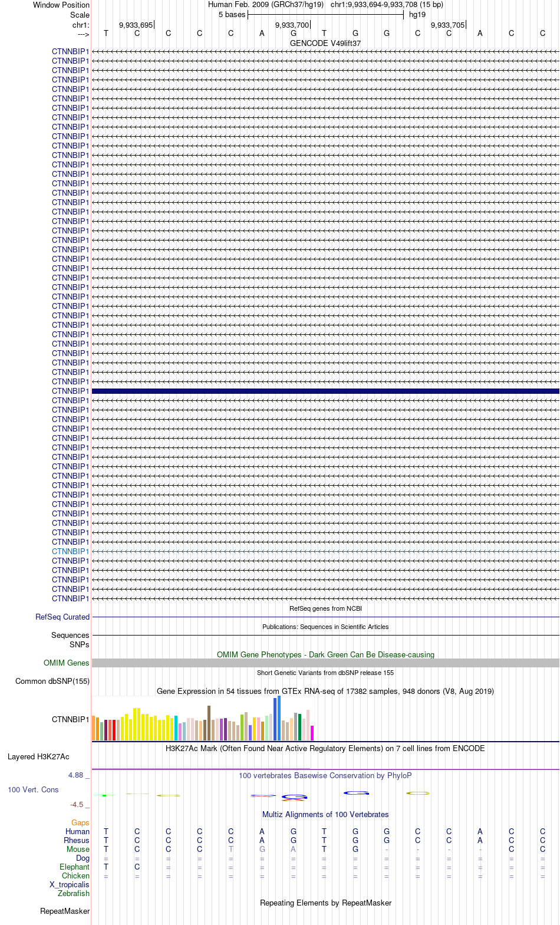
Task: Open Repeating Elements by RepeatMasker title
Action: [325, 903]
